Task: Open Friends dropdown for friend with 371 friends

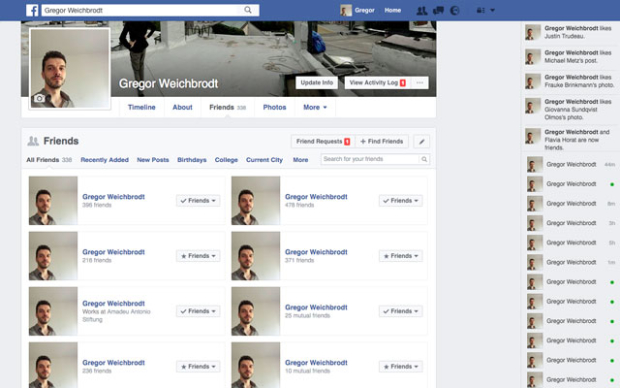Action: click(x=401, y=256)
